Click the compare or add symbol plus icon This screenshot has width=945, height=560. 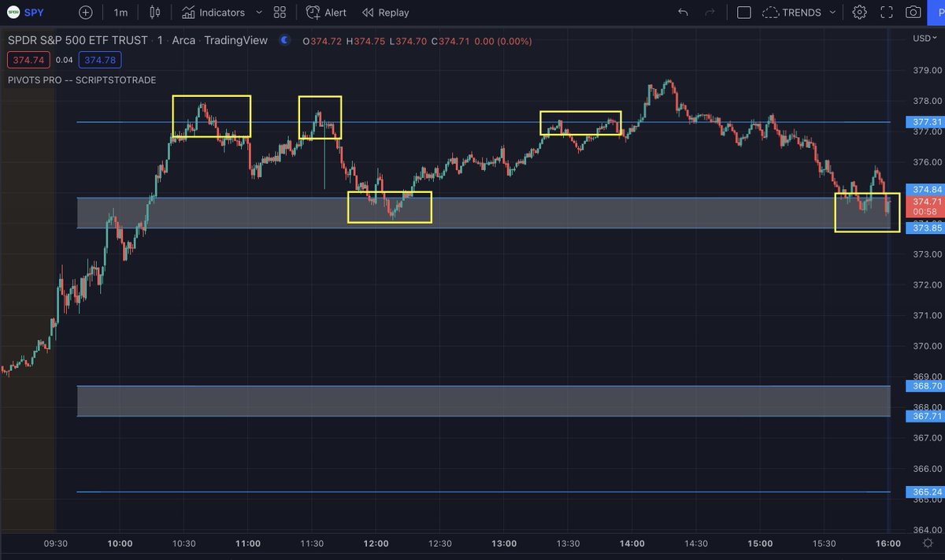tap(85, 13)
